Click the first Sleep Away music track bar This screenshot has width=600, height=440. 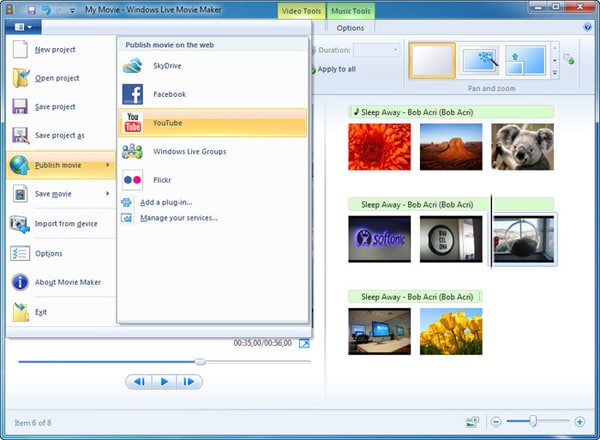click(x=451, y=112)
